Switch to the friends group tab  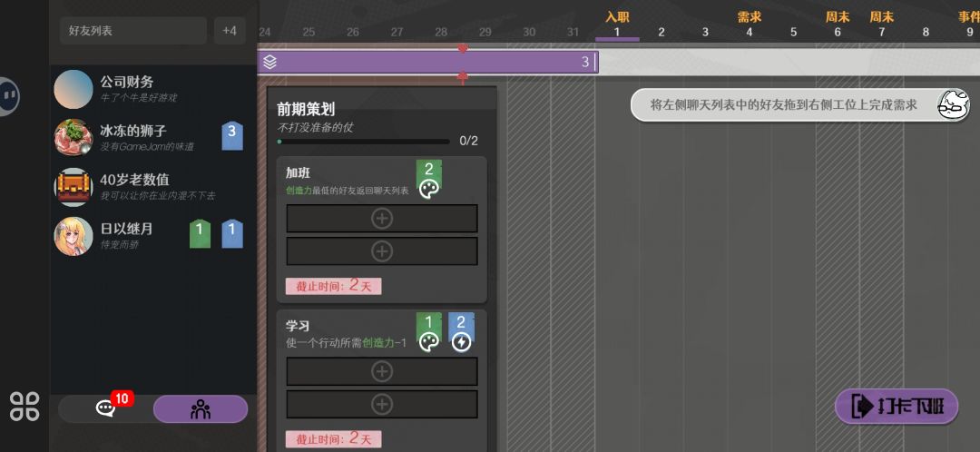pyautogui.click(x=200, y=408)
